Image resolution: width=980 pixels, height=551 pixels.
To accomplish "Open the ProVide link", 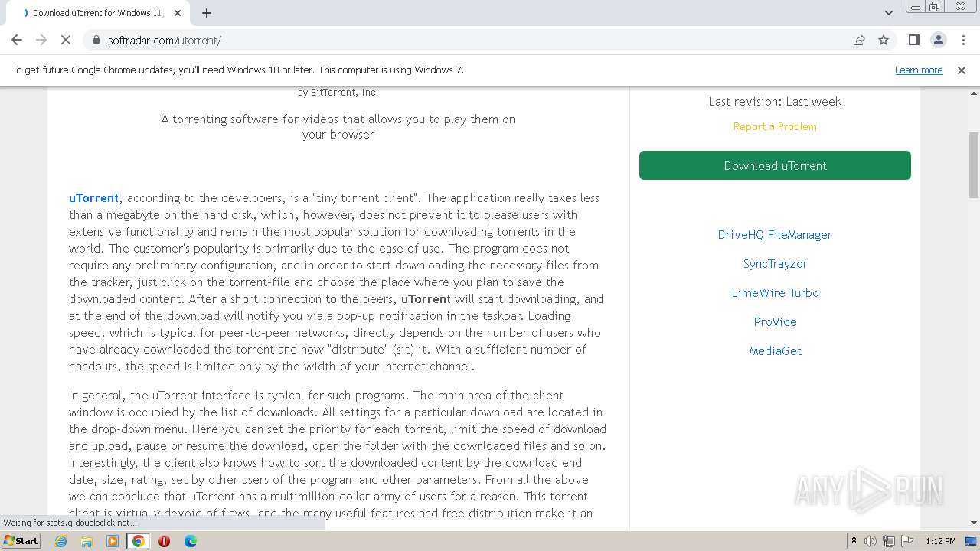I will tap(775, 322).
